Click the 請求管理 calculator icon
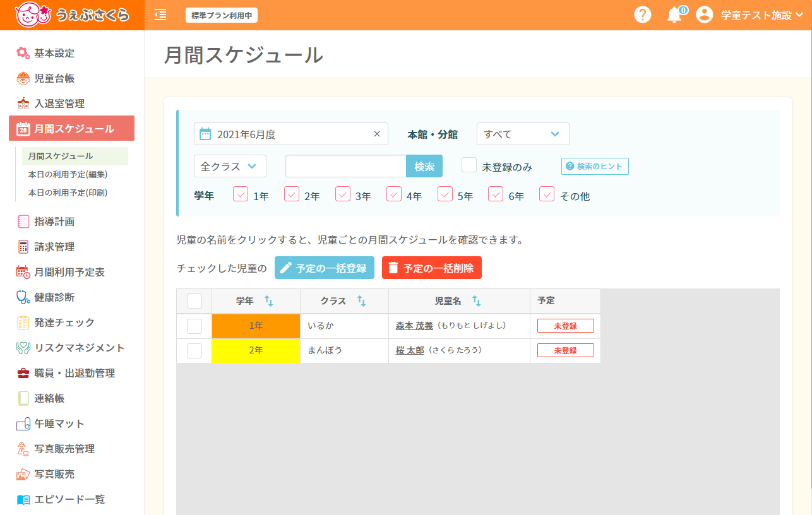 pos(23,247)
